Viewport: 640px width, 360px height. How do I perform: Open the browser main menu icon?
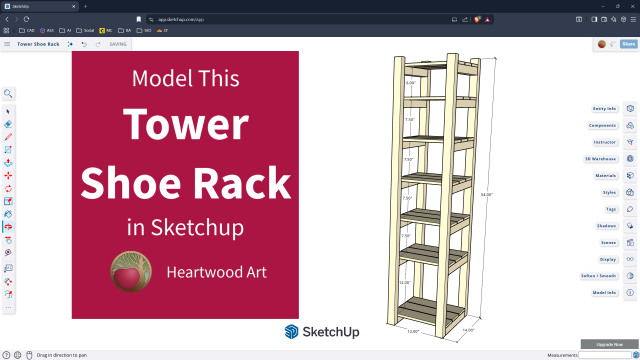(x=633, y=19)
